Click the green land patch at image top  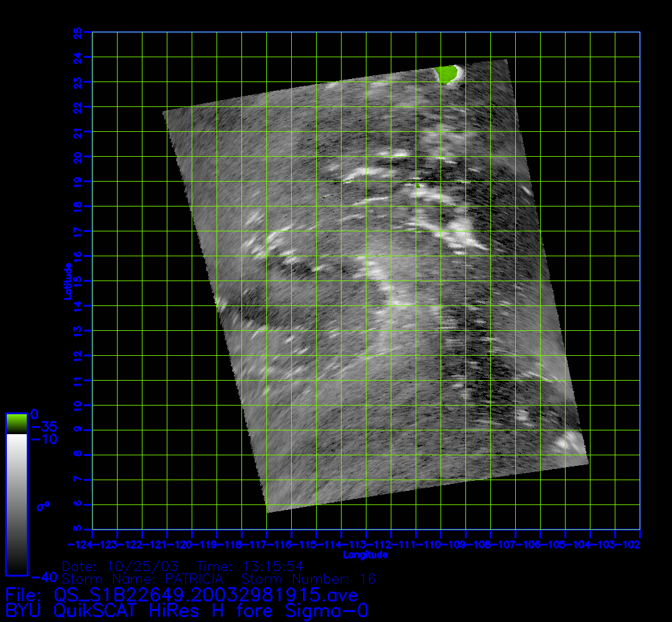[x=447, y=74]
